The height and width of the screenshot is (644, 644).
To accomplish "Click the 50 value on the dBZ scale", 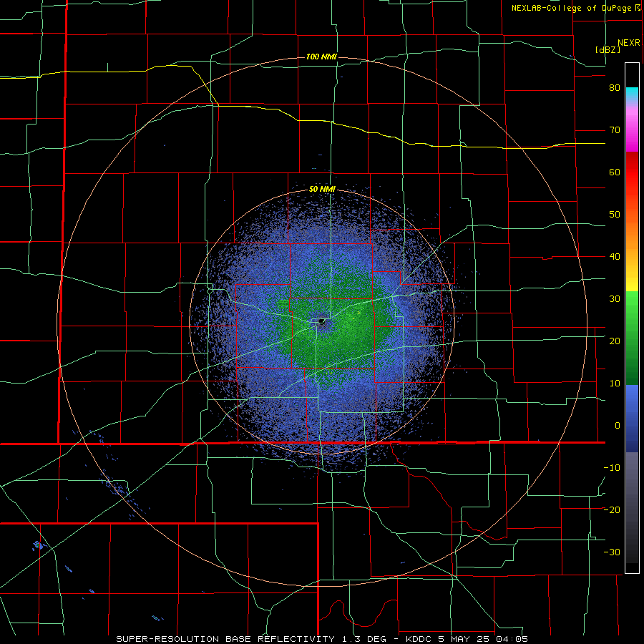I will coord(615,215).
